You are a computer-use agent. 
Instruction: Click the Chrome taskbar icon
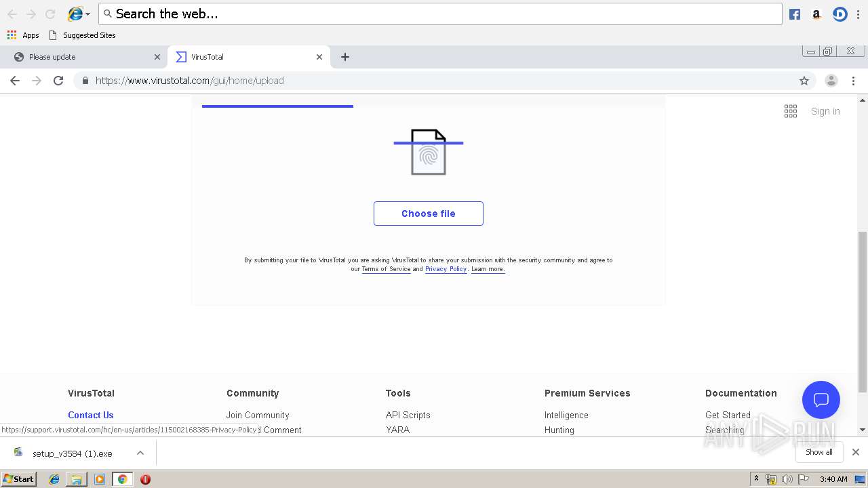point(123,479)
